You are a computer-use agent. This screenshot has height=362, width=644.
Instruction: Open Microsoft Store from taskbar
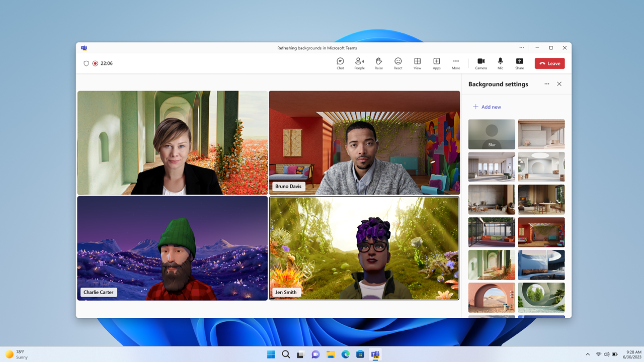coord(360,354)
